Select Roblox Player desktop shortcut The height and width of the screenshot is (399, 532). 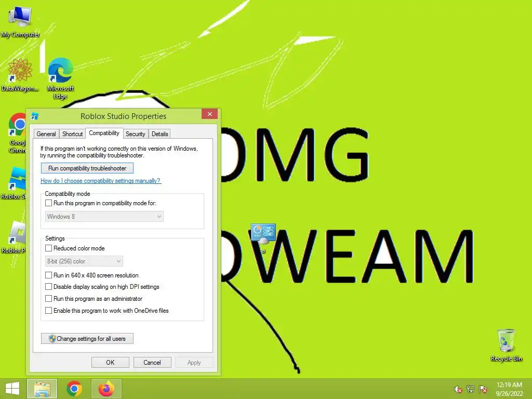pos(14,237)
